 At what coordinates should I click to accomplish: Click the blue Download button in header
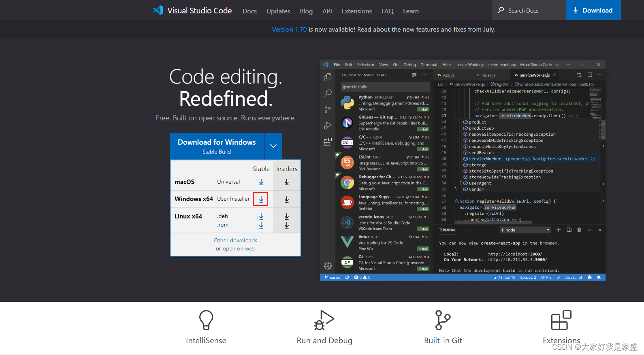[x=593, y=10]
